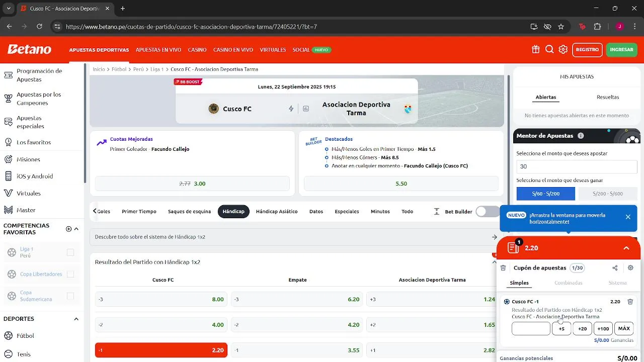Select Facundo Callejo boosted odds 3.00
The height and width of the screenshot is (362, 644).
192,184
